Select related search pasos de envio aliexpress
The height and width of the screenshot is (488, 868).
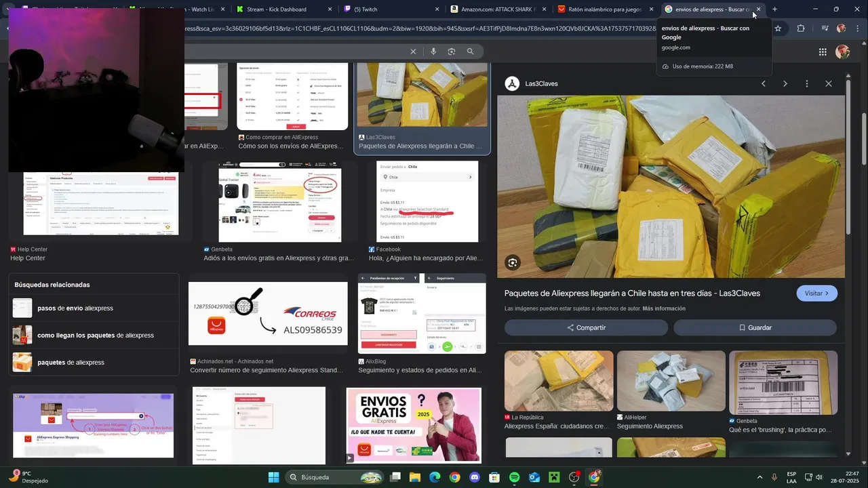tap(94, 308)
